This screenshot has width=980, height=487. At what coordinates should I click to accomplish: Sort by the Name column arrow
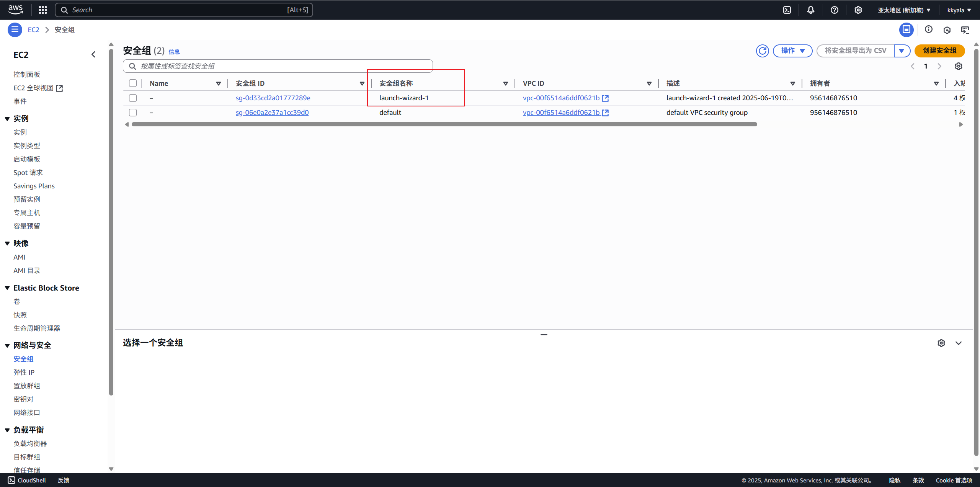219,83
